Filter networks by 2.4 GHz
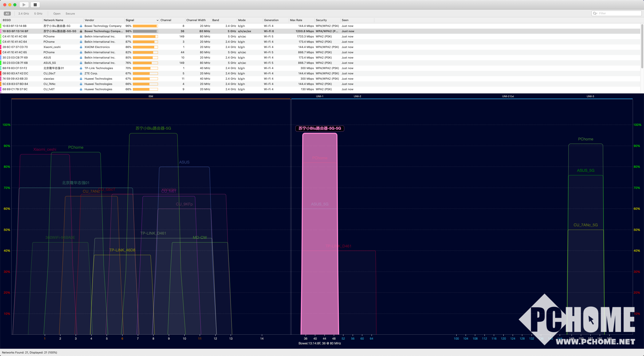Image resolution: width=644 pixels, height=356 pixels. 24,14
